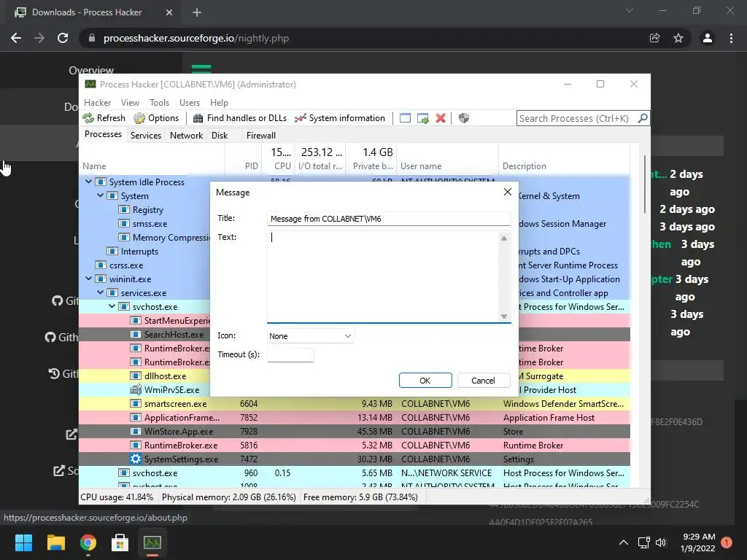Click the WmiPrvSE.exe process icon
This screenshot has height=560, width=747.
tap(136, 389)
